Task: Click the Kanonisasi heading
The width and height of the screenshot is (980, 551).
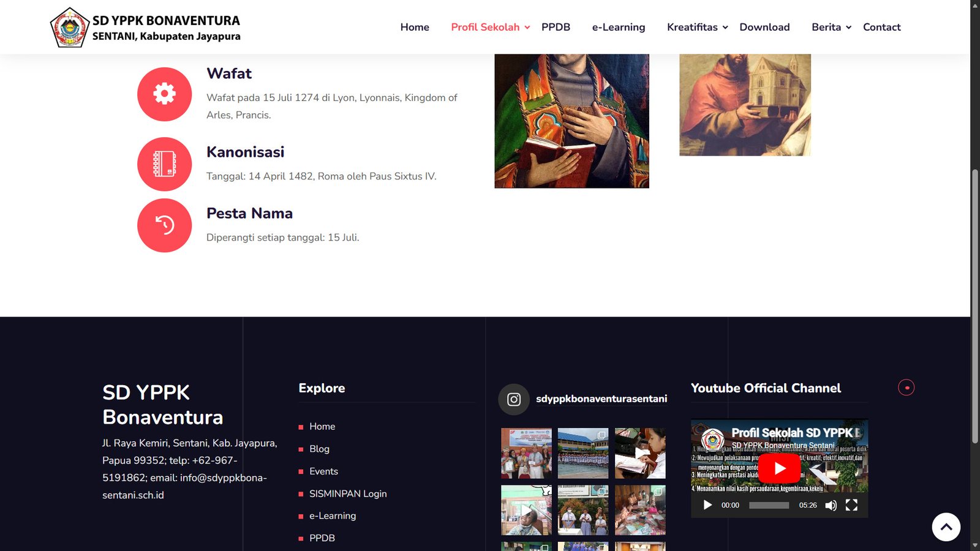Action: pos(245,152)
